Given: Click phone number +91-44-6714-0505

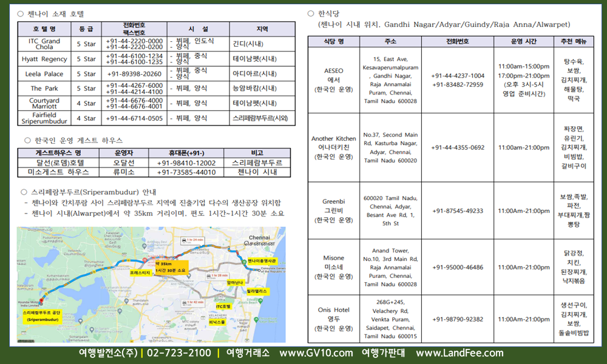Looking at the screenshot, I should 134,118.
